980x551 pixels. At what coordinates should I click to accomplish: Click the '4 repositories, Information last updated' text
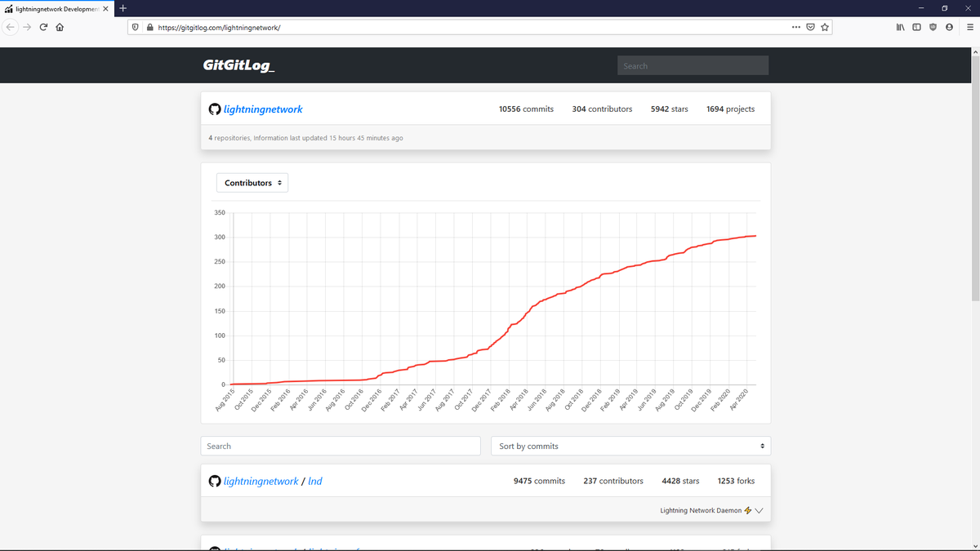305,138
